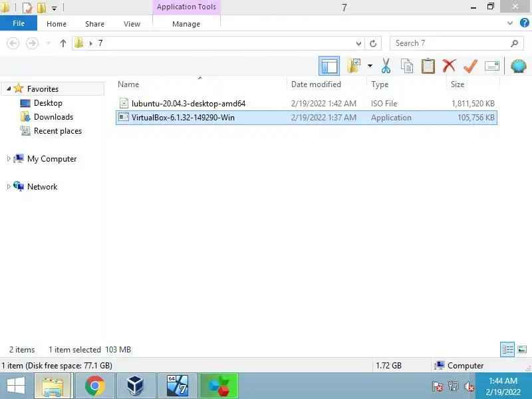Open Desktop in Favorites

(48, 103)
